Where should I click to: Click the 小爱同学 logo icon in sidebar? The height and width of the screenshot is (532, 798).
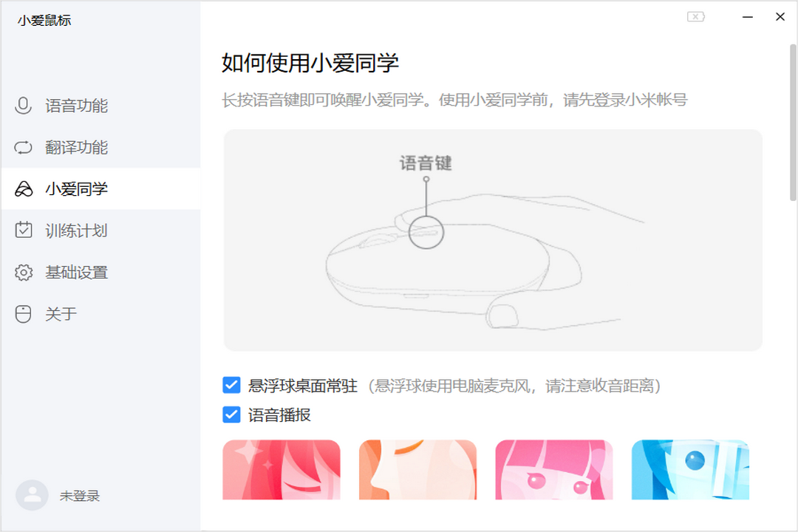tap(24, 189)
